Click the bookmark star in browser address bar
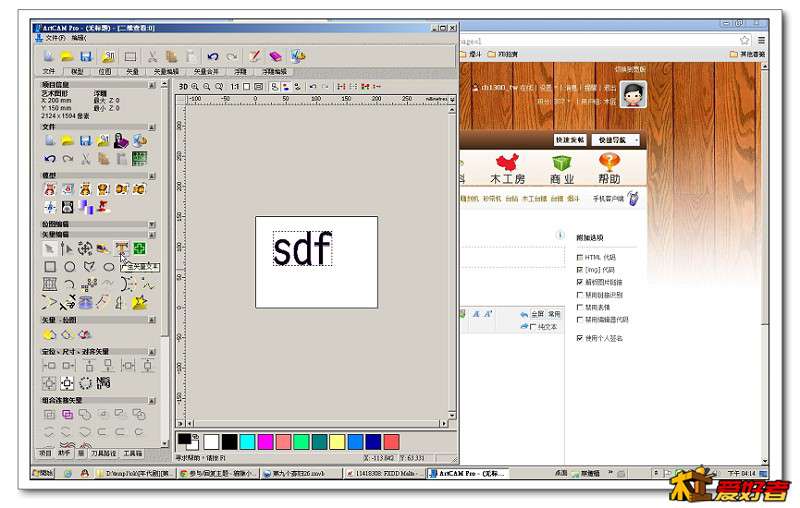Screen dimensions: 800x508 (744, 40)
